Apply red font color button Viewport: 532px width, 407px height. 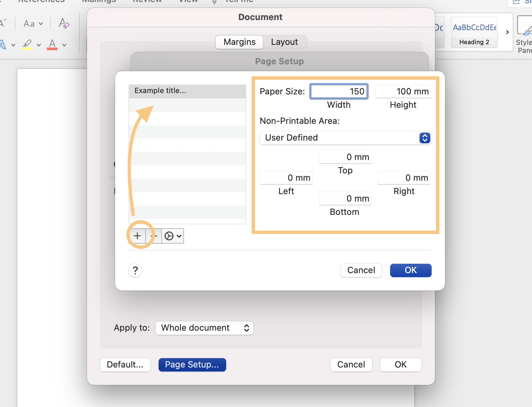click(x=52, y=44)
